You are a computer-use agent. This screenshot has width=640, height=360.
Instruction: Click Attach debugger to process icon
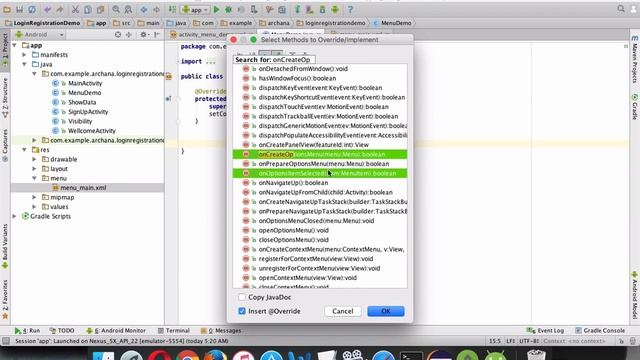pyautogui.click(x=253, y=9)
